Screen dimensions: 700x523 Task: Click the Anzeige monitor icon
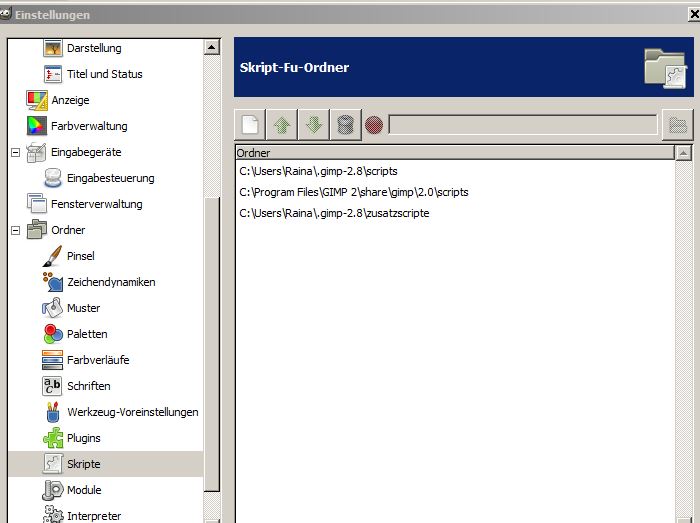tap(37, 100)
